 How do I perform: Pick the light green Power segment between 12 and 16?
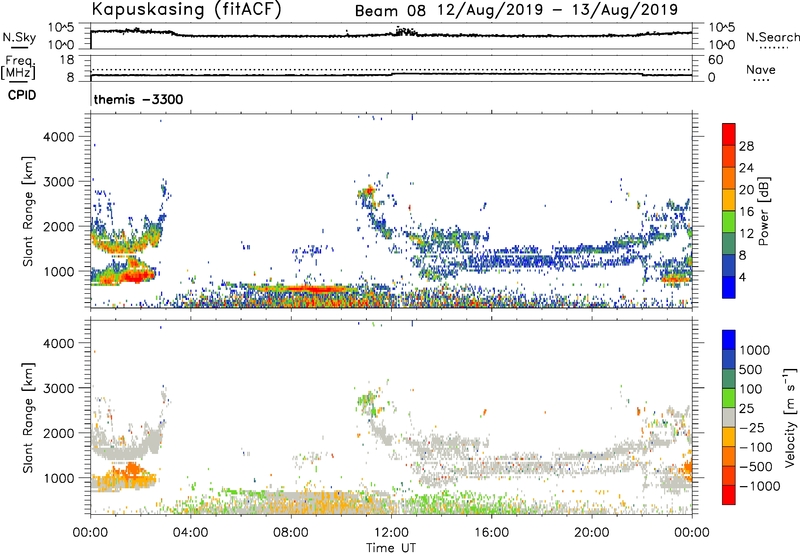(x=729, y=222)
